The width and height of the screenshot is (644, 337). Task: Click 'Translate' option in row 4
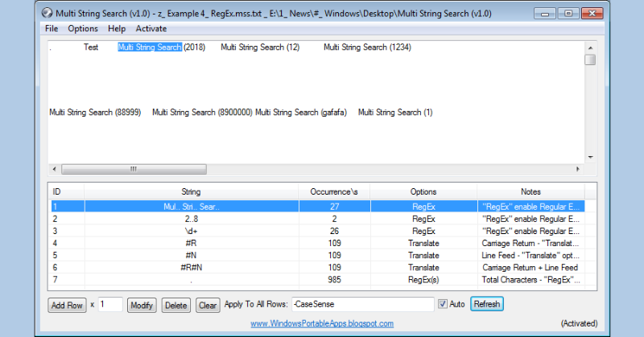(423, 243)
